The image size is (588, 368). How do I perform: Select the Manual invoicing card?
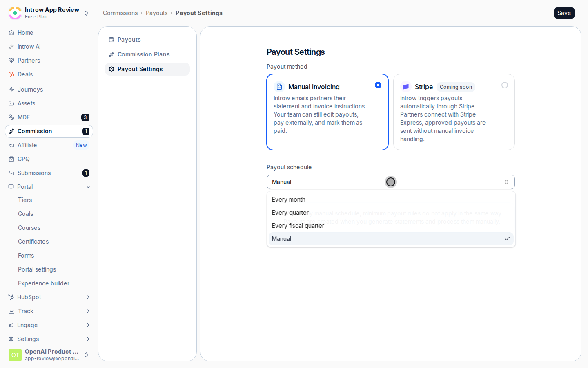327,112
